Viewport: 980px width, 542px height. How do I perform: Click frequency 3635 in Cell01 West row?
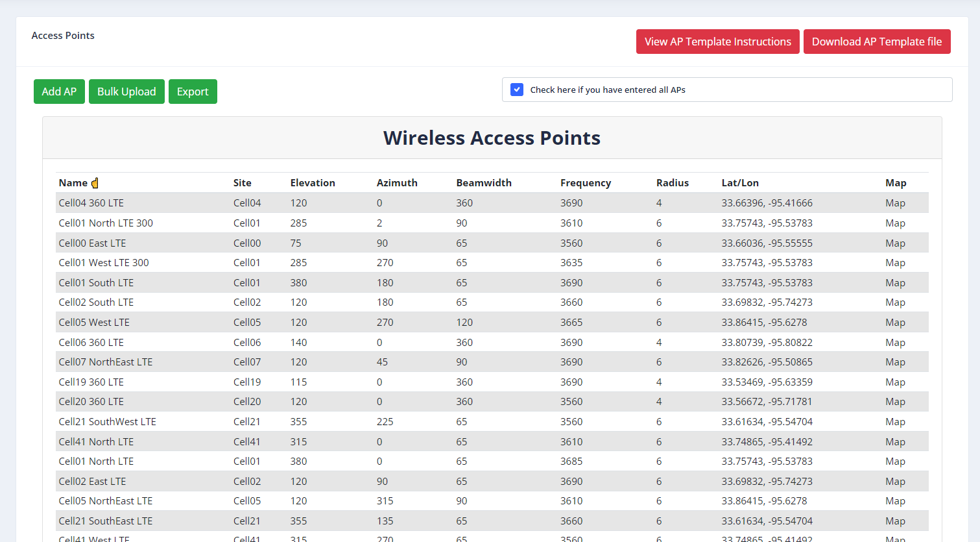coord(571,263)
